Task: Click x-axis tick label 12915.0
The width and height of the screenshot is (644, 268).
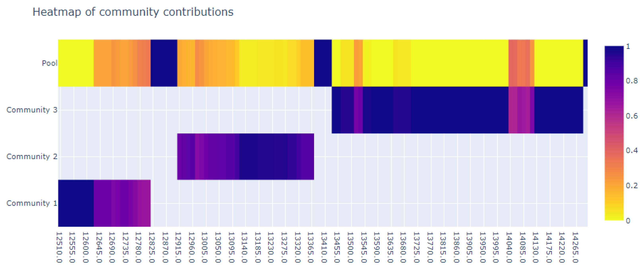Action: coord(178,247)
